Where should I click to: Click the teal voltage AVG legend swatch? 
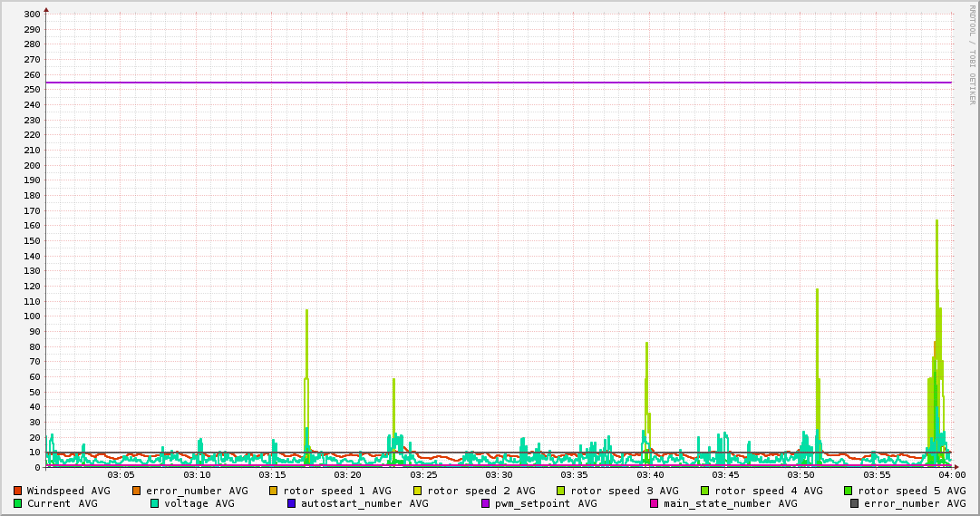pyautogui.click(x=155, y=503)
